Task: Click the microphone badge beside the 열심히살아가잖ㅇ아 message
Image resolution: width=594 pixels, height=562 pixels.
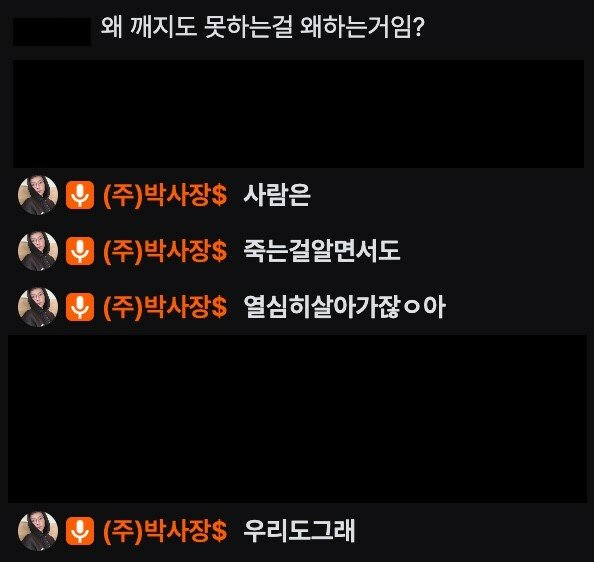Action: (x=80, y=307)
